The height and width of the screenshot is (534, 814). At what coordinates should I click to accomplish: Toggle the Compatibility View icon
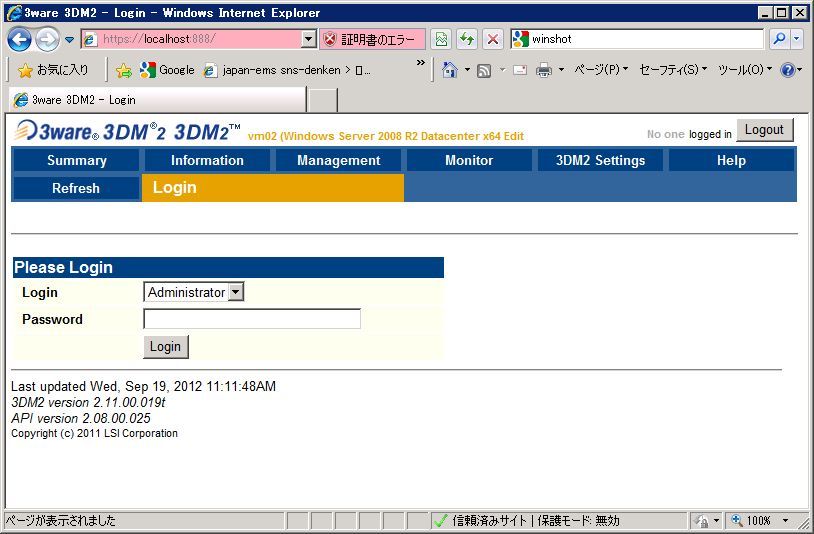coord(441,39)
